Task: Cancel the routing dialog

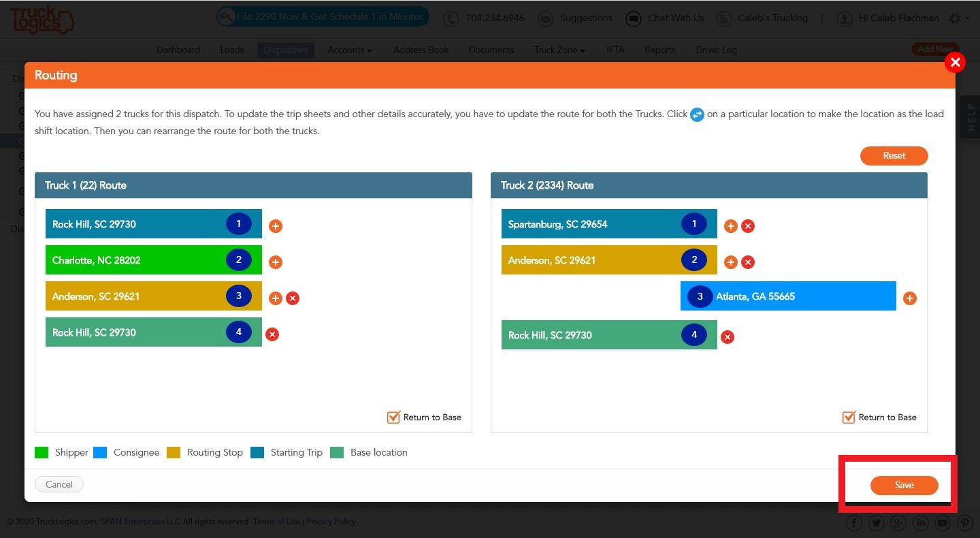Action: [x=59, y=484]
